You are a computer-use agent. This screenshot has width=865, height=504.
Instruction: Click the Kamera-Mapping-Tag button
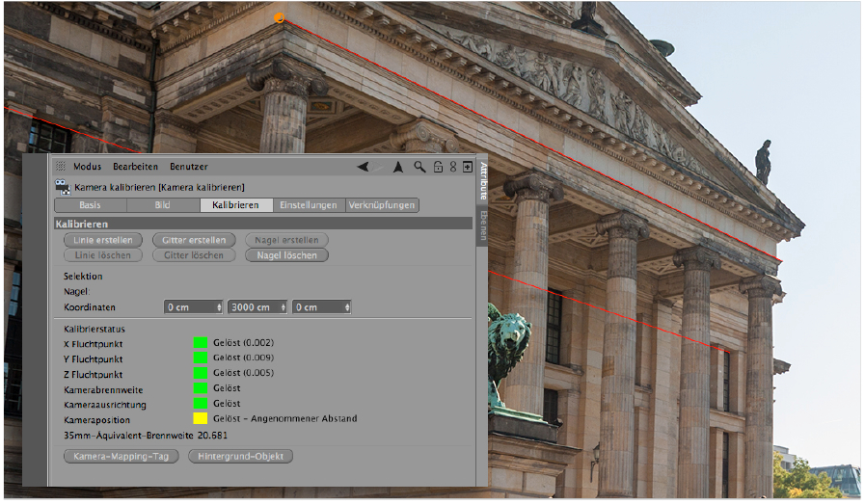click(121, 457)
